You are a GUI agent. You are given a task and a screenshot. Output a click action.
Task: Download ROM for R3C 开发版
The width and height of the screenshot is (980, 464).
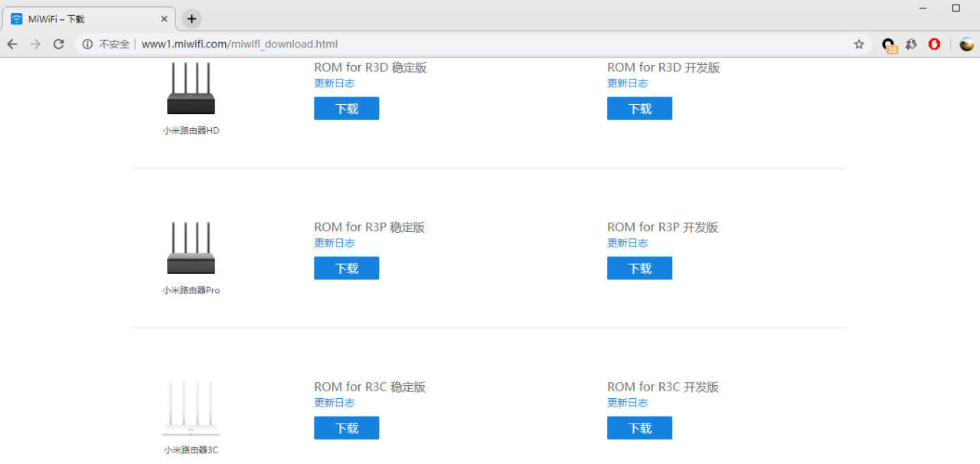639,428
